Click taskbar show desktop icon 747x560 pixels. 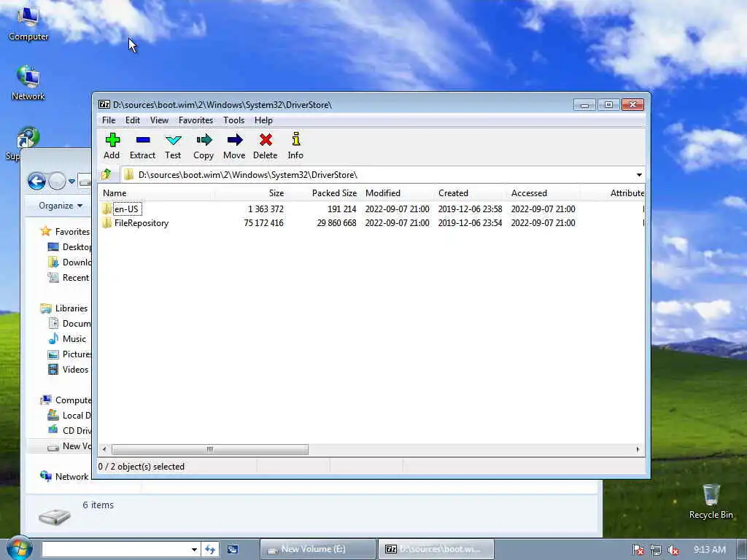(x=233, y=550)
